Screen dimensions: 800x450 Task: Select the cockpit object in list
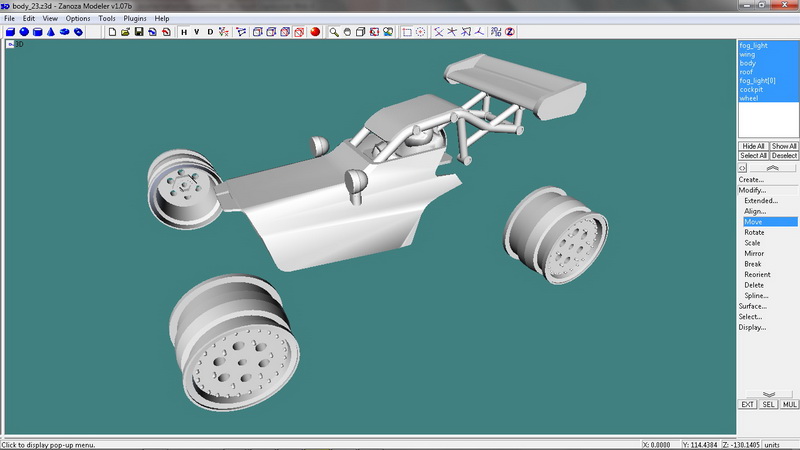(751, 90)
